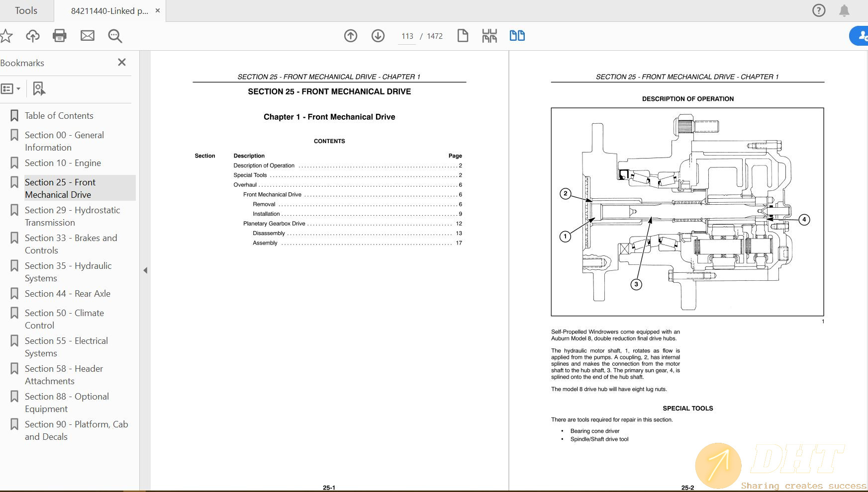Click the single page view icon
The width and height of the screenshot is (868, 492).
(463, 36)
